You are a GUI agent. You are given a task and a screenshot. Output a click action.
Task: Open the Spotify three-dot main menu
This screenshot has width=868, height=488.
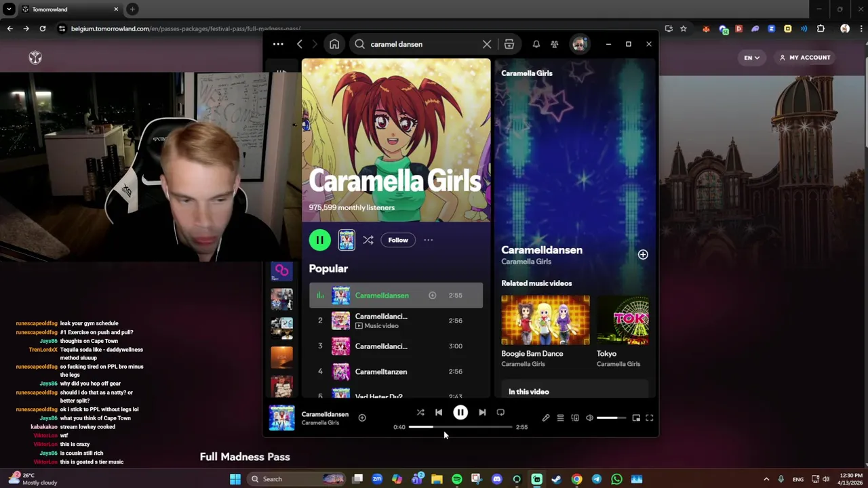(x=278, y=44)
